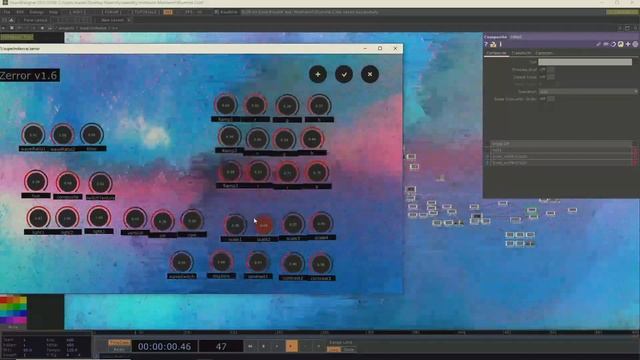Click the light2 knob
The width and height of the screenshot is (640, 360).
[67, 218]
